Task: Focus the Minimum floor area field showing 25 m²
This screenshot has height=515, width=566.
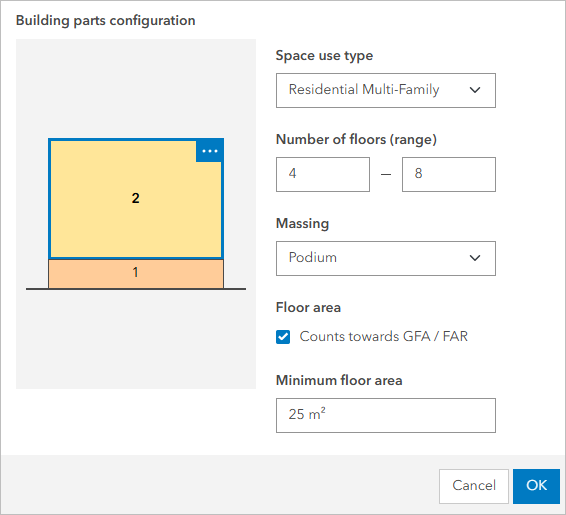Action: 386,415
